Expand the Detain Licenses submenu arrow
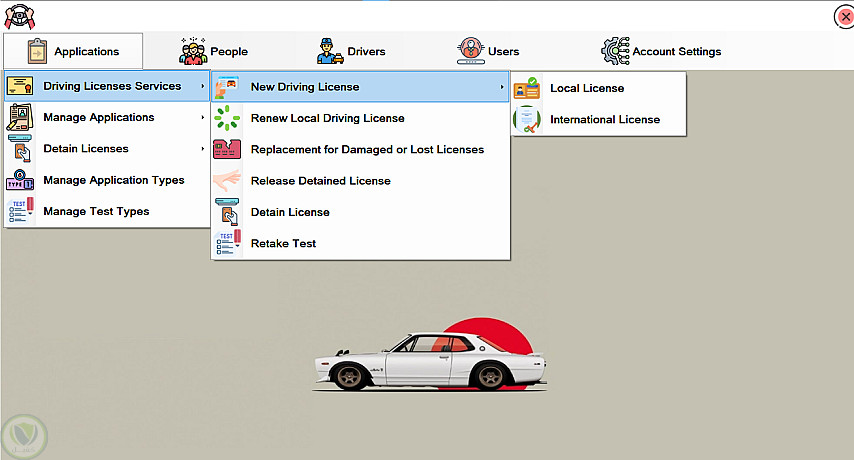This screenshot has width=854, height=460. (x=203, y=149)
